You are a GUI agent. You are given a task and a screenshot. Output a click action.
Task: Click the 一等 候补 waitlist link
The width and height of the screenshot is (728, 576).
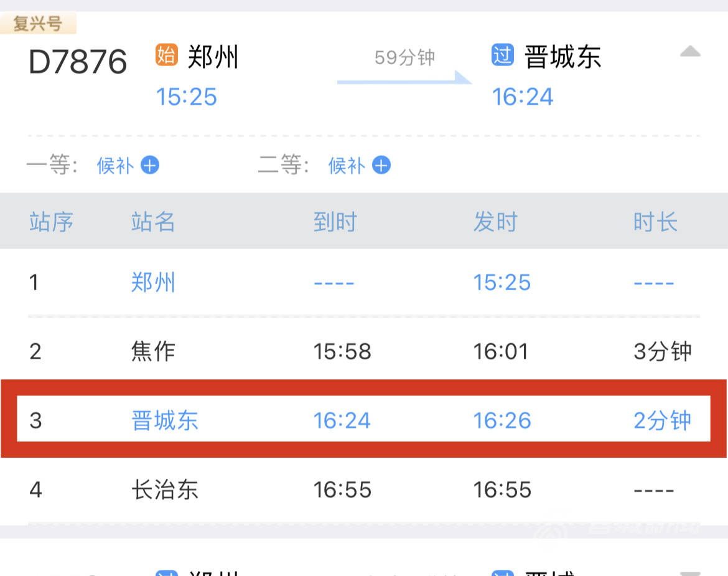tap(115, 165)
